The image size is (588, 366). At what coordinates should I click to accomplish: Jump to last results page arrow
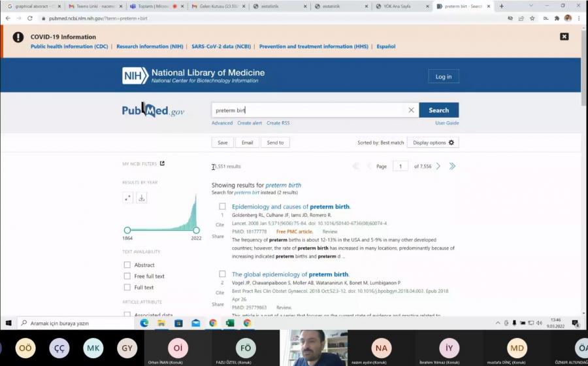[x=452, y=167]
